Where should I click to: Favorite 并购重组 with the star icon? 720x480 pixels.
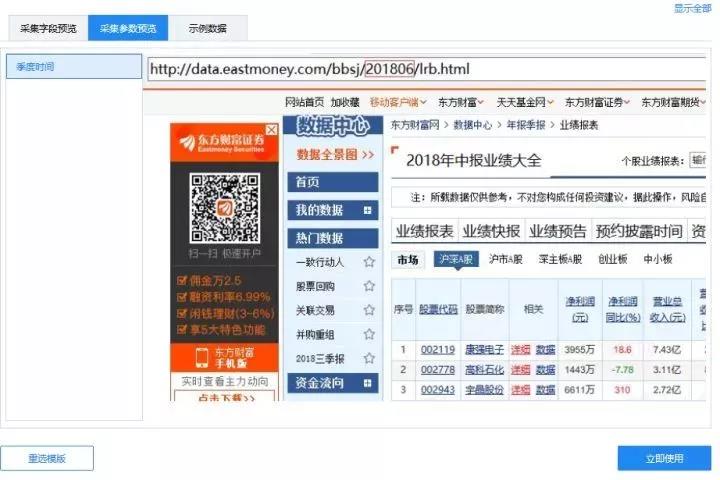tap(369, 334)
